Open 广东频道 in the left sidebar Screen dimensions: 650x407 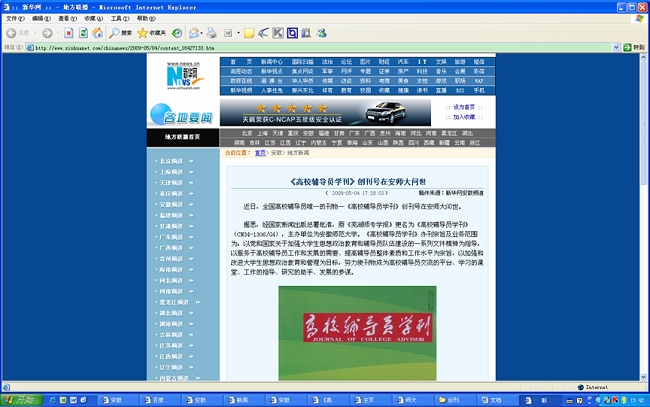click(171, 237)
